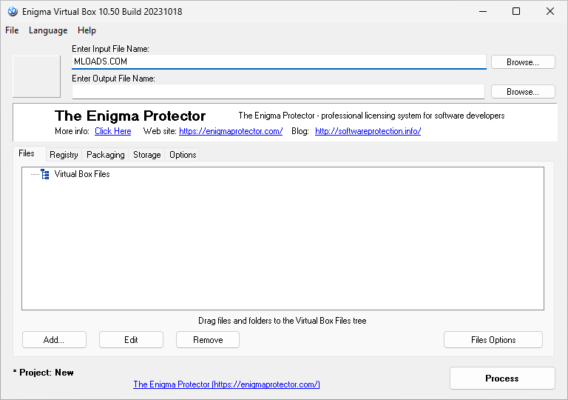Open the Help menu
This screenshot has height=400, width=568.
[x=87, y=30]
